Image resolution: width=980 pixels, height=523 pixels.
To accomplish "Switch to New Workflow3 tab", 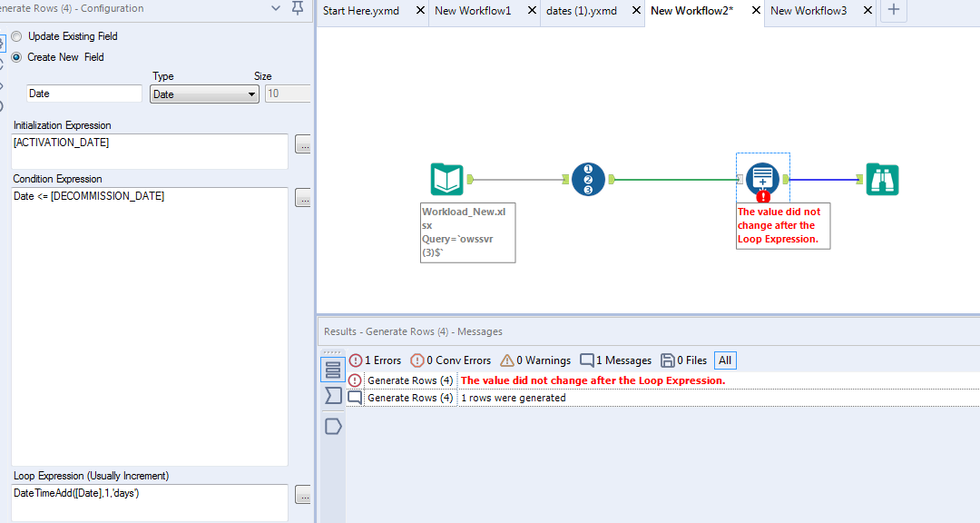I will (x=808, y=11).
